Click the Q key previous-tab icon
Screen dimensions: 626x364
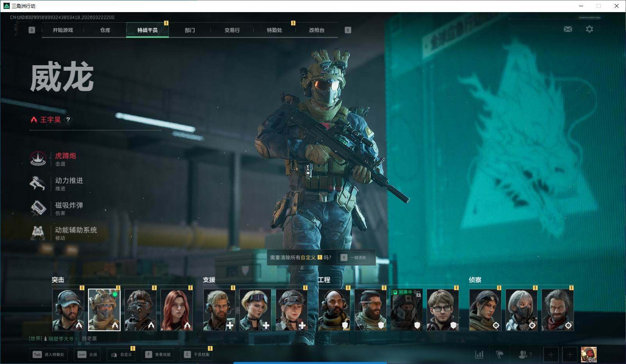32,30
